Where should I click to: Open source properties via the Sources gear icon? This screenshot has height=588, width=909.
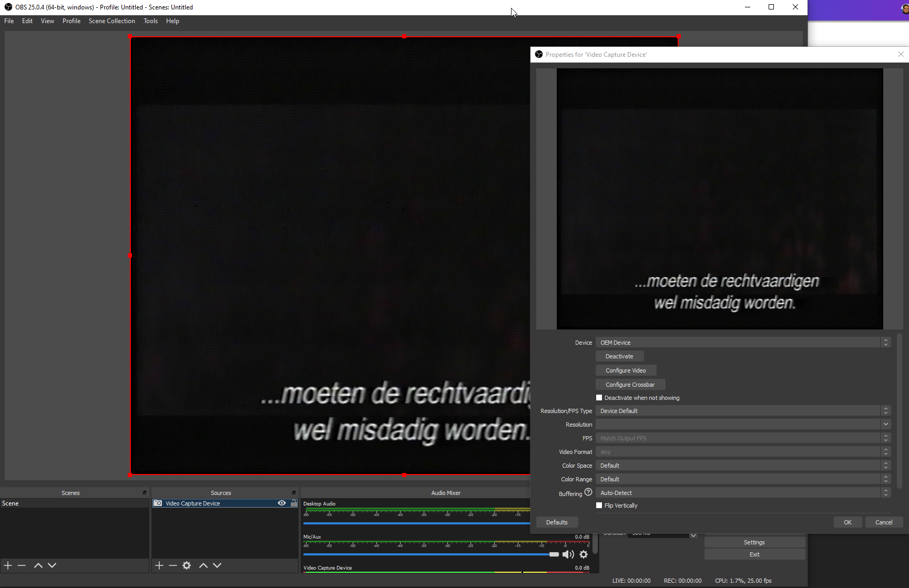[x=187, y=565]
